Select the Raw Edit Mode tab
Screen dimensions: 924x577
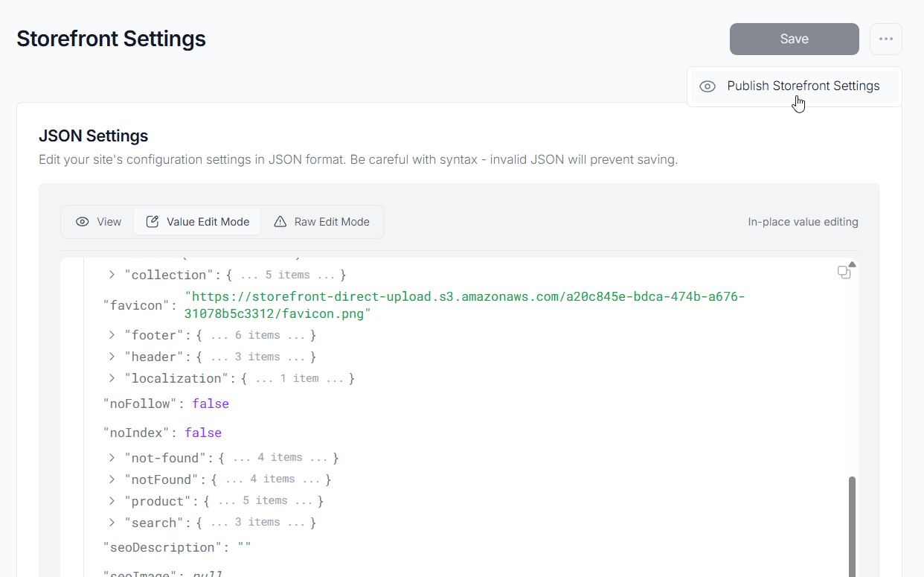322,221
